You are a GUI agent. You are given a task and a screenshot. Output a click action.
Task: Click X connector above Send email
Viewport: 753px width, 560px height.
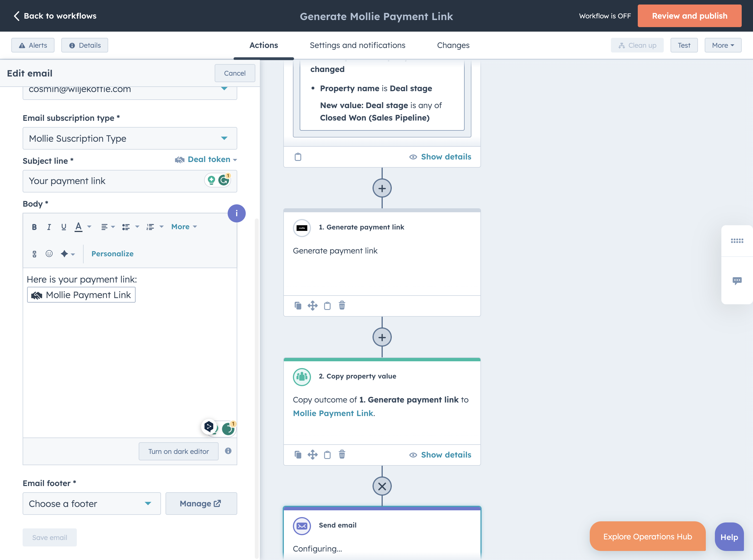382,486
